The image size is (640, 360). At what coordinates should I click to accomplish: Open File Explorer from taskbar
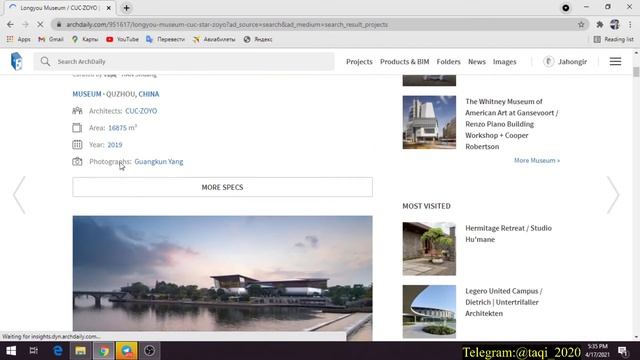[x=80, y=351]
